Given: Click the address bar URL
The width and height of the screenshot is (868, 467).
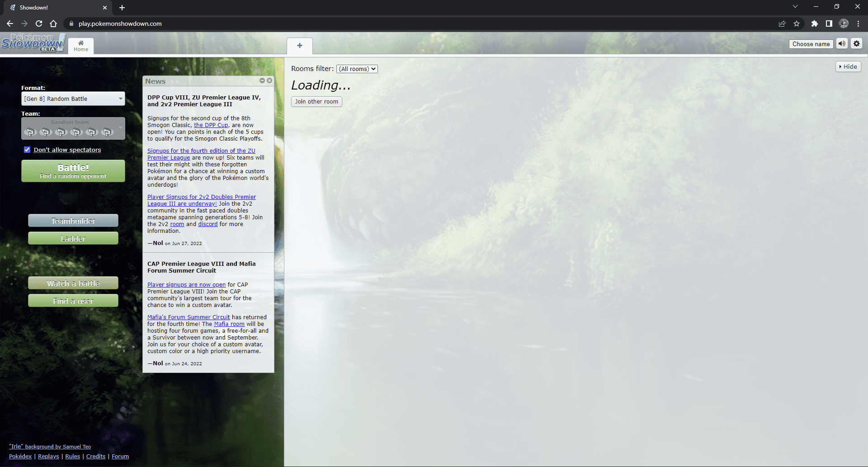Looking at the screenshot, I should pos(120,24).
